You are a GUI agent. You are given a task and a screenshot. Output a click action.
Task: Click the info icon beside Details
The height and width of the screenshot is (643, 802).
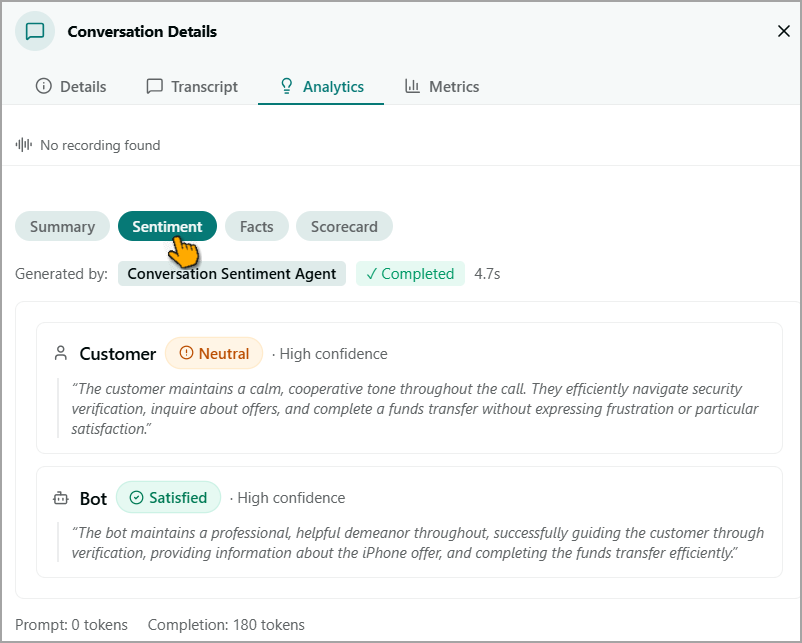(43, 86)
